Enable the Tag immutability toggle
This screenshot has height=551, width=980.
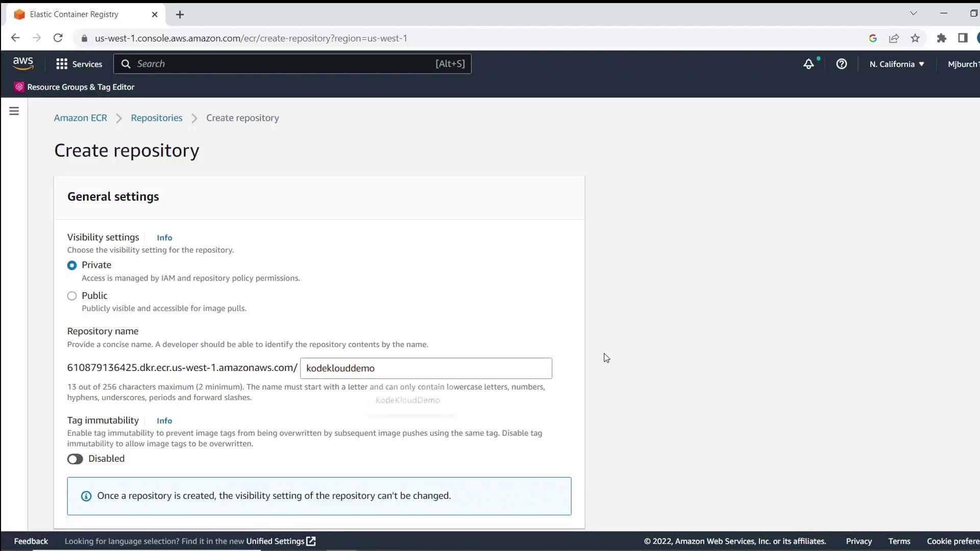[x=75, y=459]
